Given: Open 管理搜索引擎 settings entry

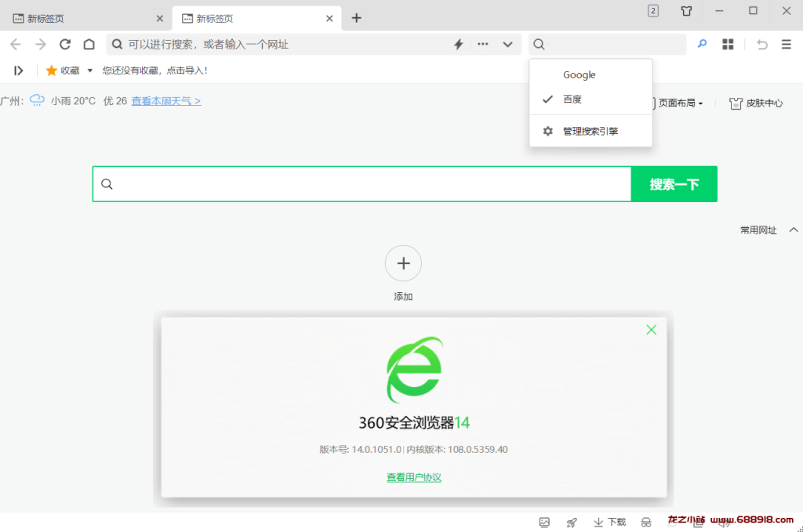Looking at the screenshot, I should tap(590, 131).
